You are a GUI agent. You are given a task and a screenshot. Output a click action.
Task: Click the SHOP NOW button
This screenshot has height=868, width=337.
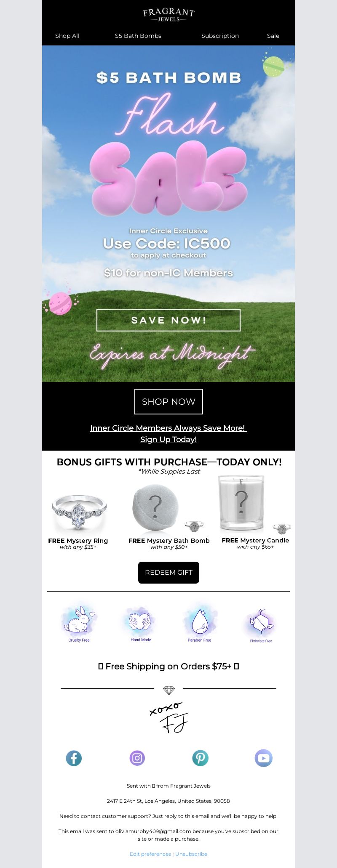coord(168,401)
